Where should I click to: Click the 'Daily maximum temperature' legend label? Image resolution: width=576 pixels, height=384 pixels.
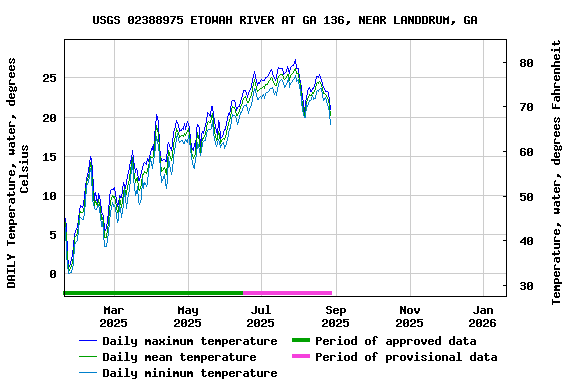pos(190,341)
